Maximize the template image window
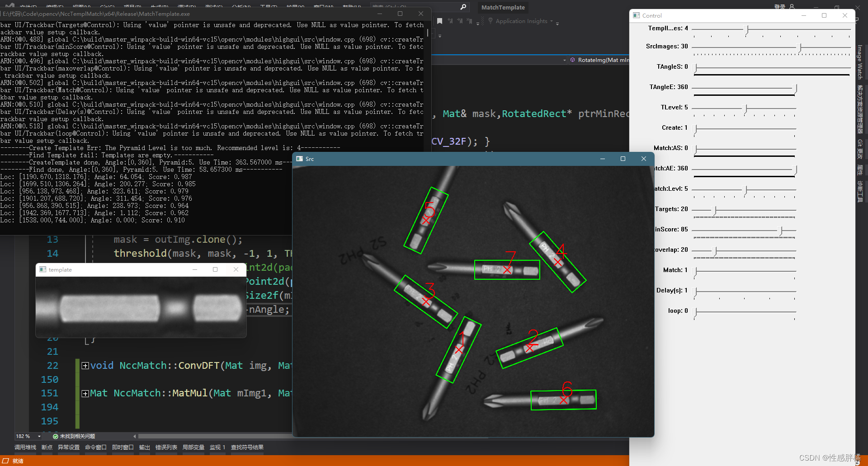This screenshot has height=466, width=868. point(215,269)
